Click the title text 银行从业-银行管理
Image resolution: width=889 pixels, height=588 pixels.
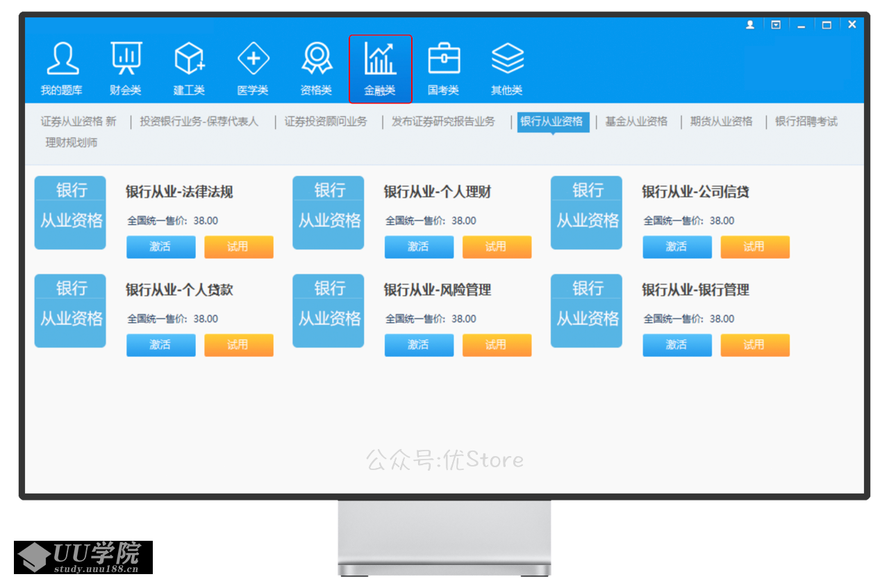pos(695,290)
